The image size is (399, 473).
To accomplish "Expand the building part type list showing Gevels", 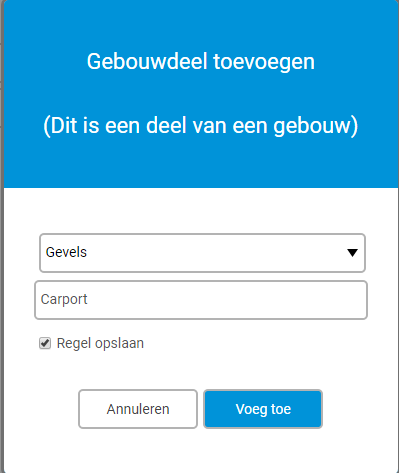I will pyautogui.click(x=202, y=253).
